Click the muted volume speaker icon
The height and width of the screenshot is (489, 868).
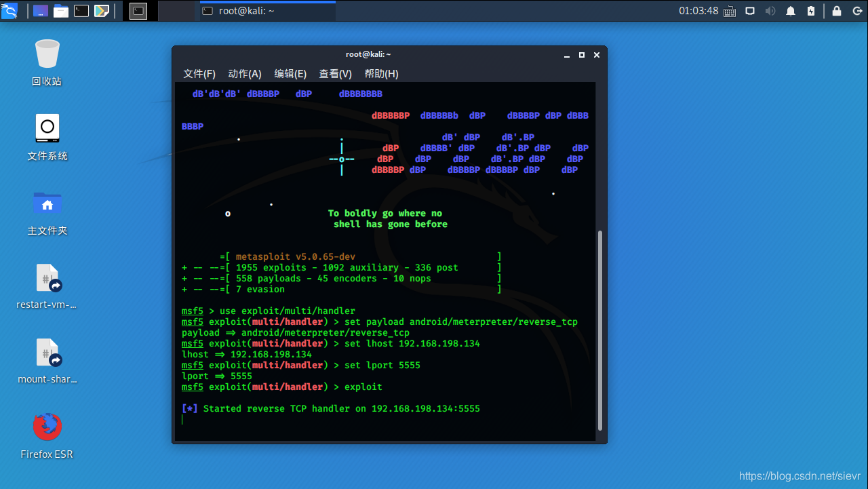pyautogui.click(x=770, y=11)
